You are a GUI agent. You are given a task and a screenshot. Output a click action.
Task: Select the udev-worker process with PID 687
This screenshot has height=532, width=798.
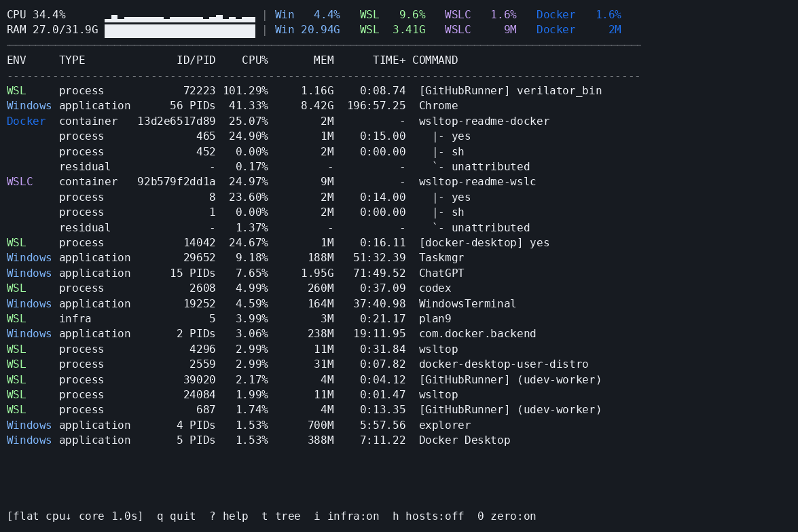click(x=304, y=410)
